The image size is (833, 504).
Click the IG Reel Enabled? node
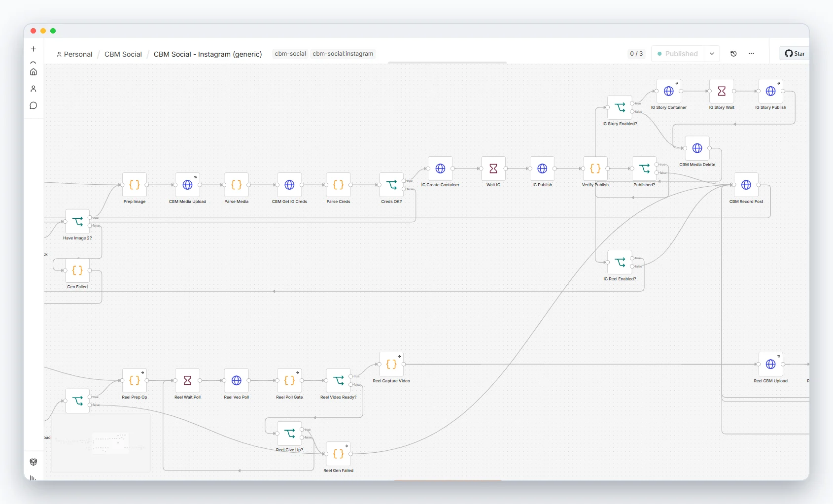620,262
